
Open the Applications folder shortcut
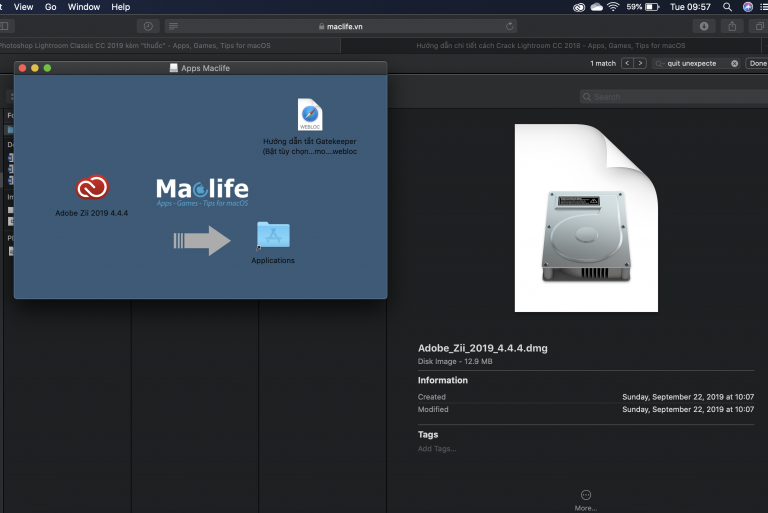coord(273,236)
